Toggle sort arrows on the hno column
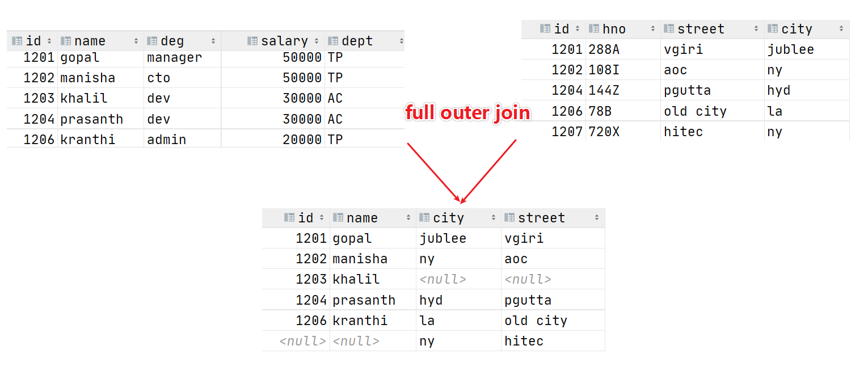This screenshot has height=375, width=868. (x=654, y=28)
